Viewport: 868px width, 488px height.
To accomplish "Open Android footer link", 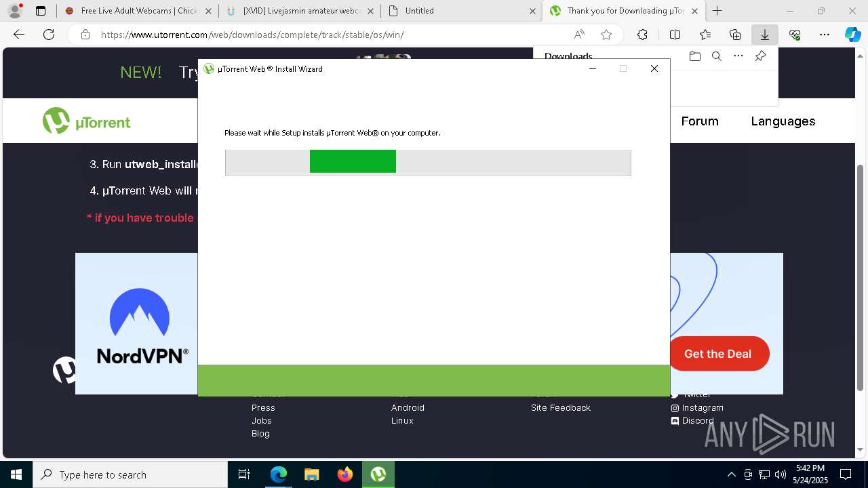I will click(408, 407).
